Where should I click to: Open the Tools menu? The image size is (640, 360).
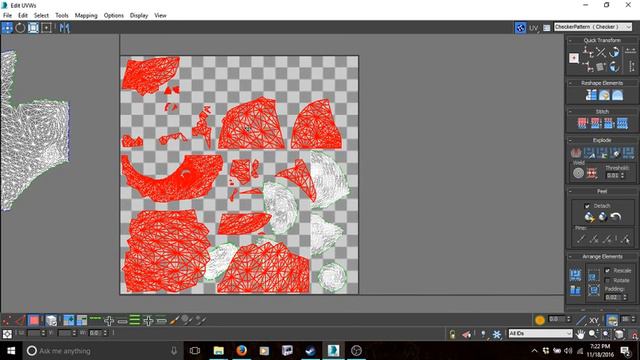(x=62, y=16)
